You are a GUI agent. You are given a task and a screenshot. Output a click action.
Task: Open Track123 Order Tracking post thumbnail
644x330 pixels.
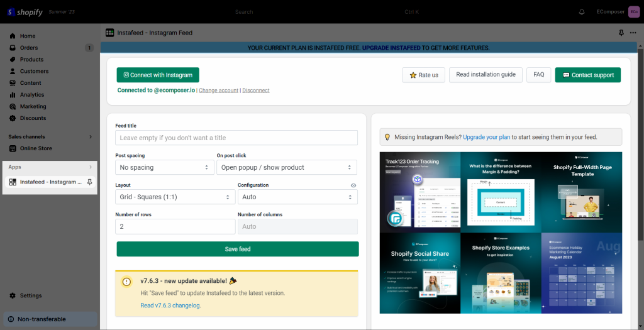coord(420,192)
